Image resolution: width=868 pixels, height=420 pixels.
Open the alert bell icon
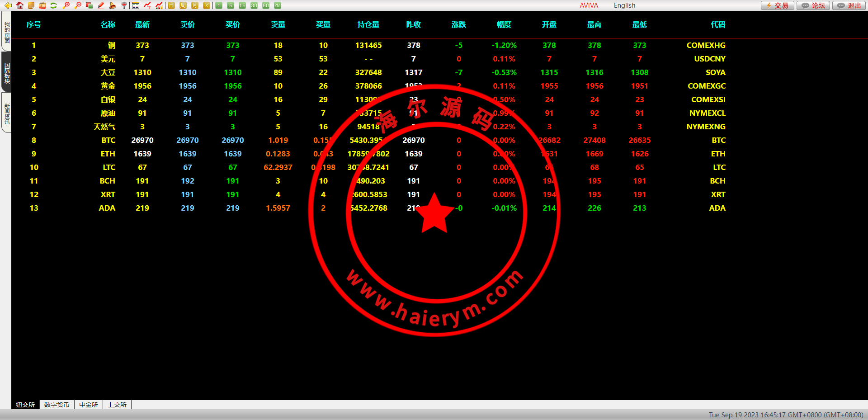(112, 5)
